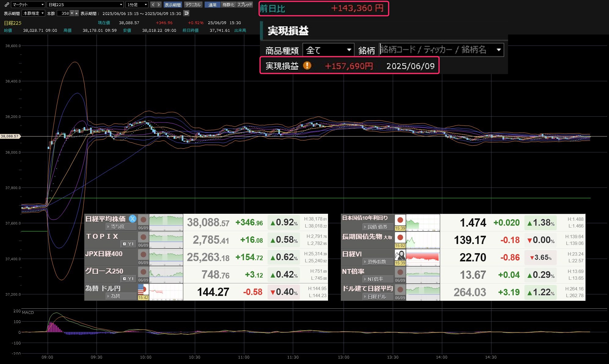Click the 38,088.57 price marker on axis
This screenshot has width=609, height=364.
pos(10,136)
